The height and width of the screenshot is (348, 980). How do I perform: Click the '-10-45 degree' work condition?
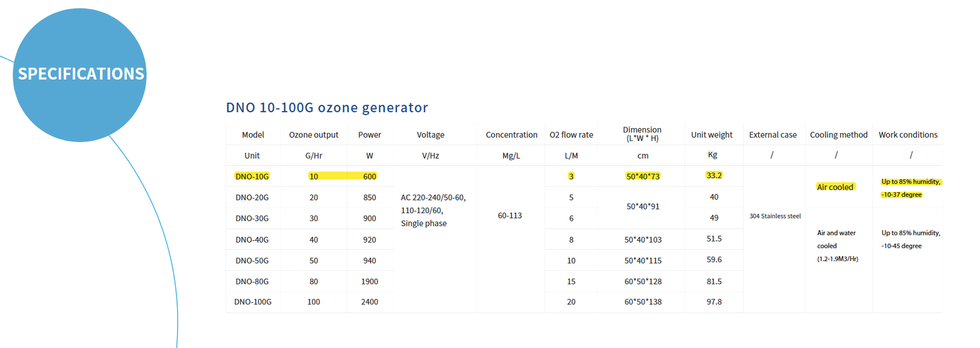[901, 246]
